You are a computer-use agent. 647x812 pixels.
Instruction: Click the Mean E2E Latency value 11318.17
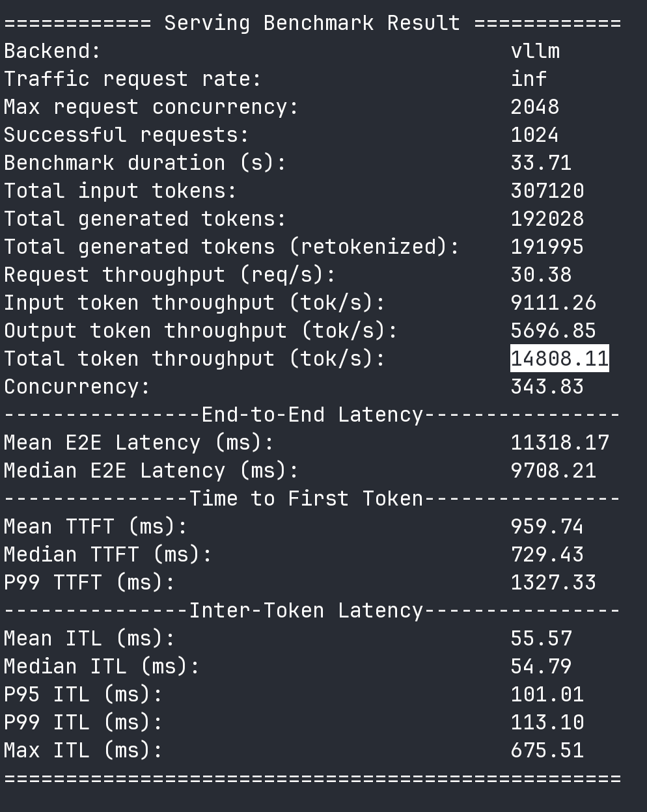(560, 442)
